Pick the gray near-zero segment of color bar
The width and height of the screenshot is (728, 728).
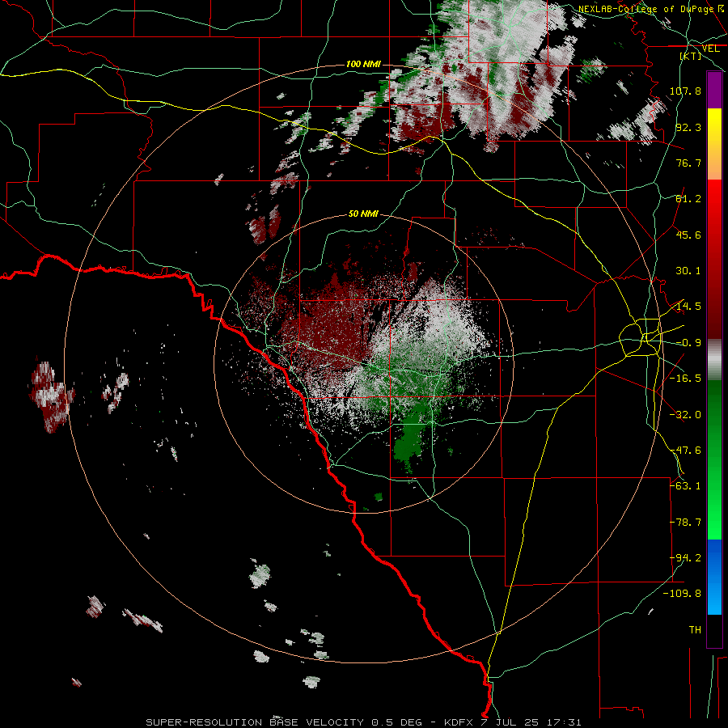point(714,359)
